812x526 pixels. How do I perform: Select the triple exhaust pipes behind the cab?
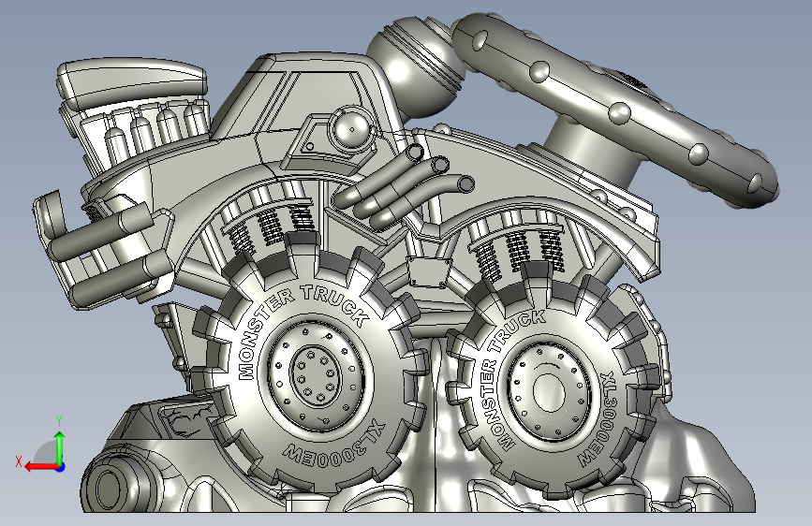point(404,186)
